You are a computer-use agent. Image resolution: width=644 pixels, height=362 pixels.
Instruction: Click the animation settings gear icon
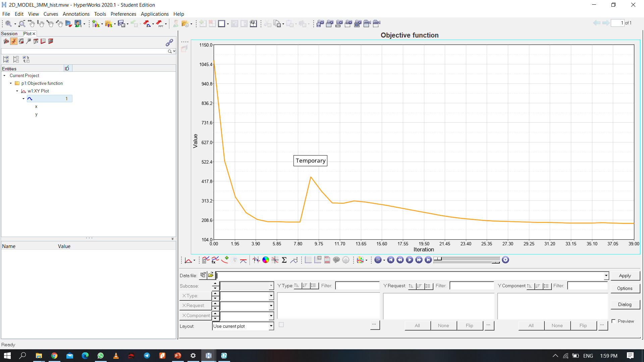tap(505, 260)
